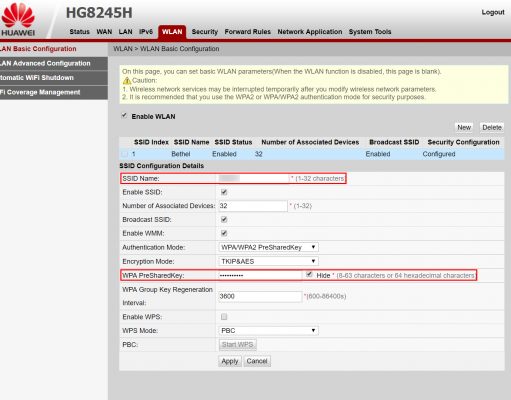Toggle the Enable WLAN checkbox
Screen dimensions: 511x400
(124, 116)
